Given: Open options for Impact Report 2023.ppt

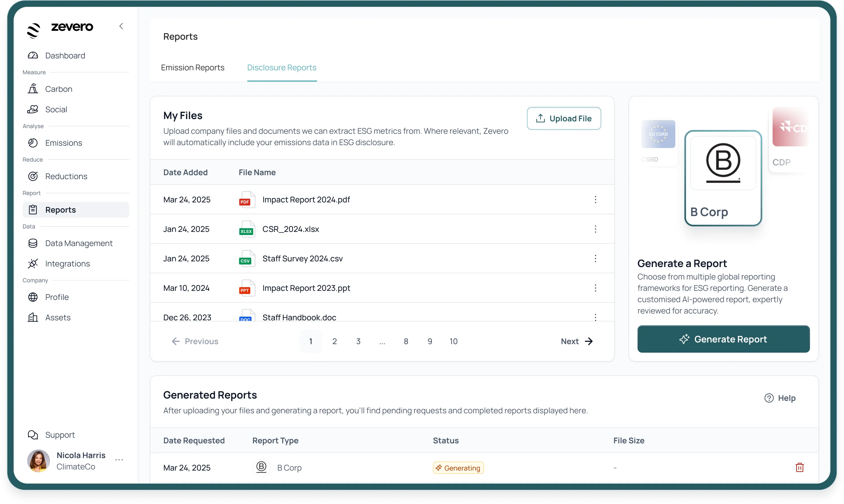Looking at the screenshot, I should click(x=595, y=288).
